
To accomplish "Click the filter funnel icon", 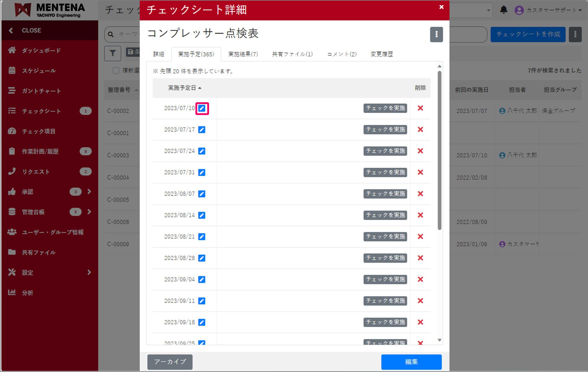I will coord(113,53).
